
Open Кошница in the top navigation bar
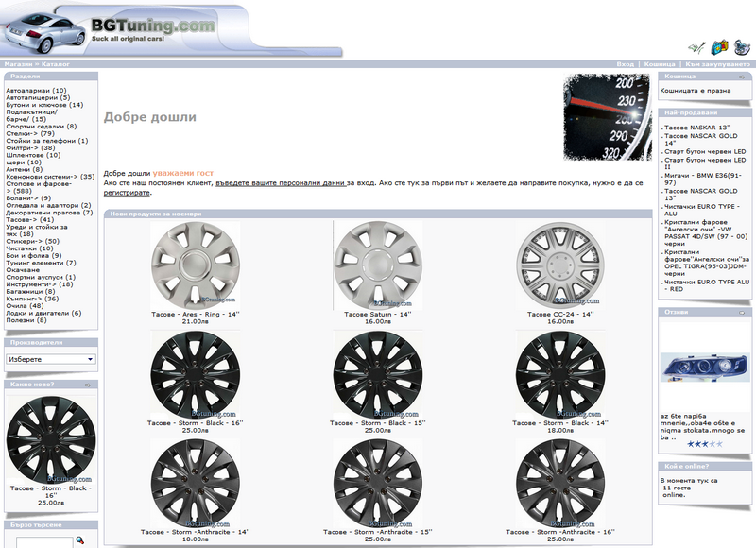tap(660, 64)
